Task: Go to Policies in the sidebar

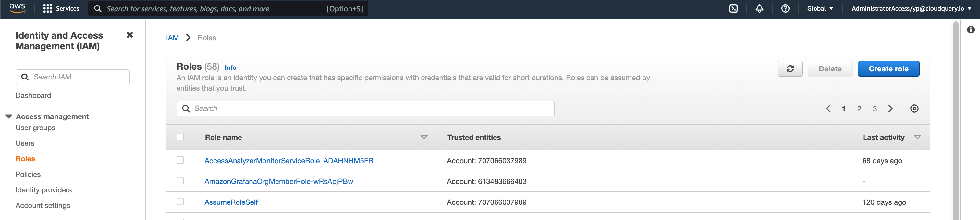Action: pyautogui.click(x=28, y=174)
